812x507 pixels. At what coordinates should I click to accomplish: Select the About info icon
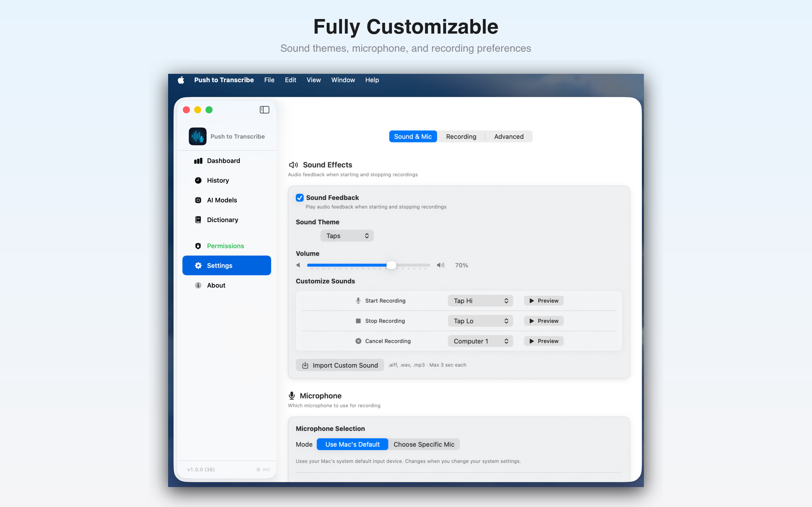[x=198, y=286]
